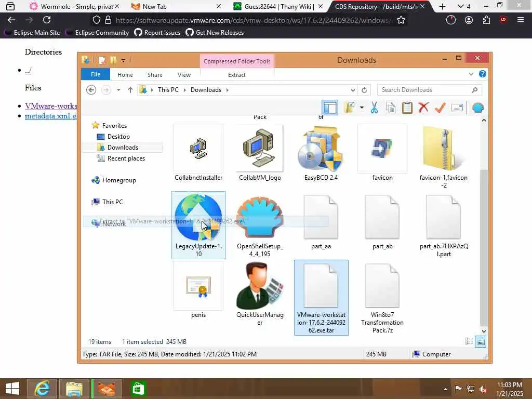Switch to the View ribbon tab
This screenshot has height=399, width=532.
pyautogui.click(x=184, y=75)
